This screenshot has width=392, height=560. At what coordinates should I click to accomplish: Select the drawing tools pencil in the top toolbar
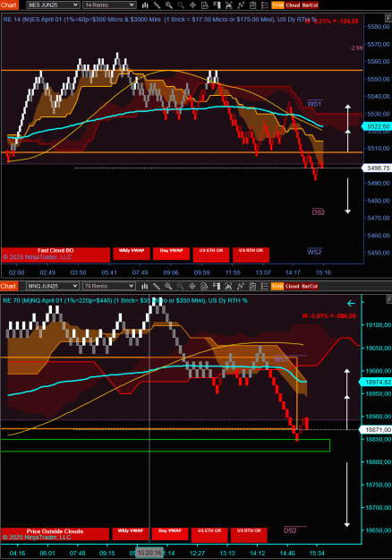(x=157, y=5)
